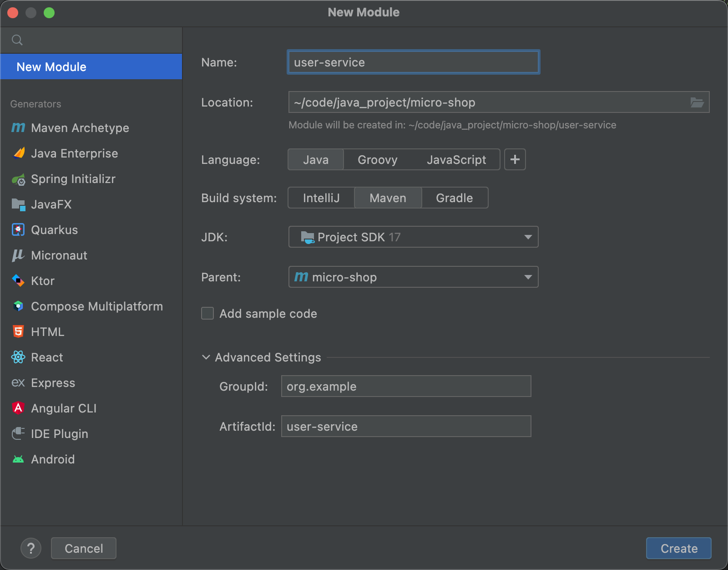Select HTML generator label
The width and height of the screenshot is (728, 570).
[48, 332]
